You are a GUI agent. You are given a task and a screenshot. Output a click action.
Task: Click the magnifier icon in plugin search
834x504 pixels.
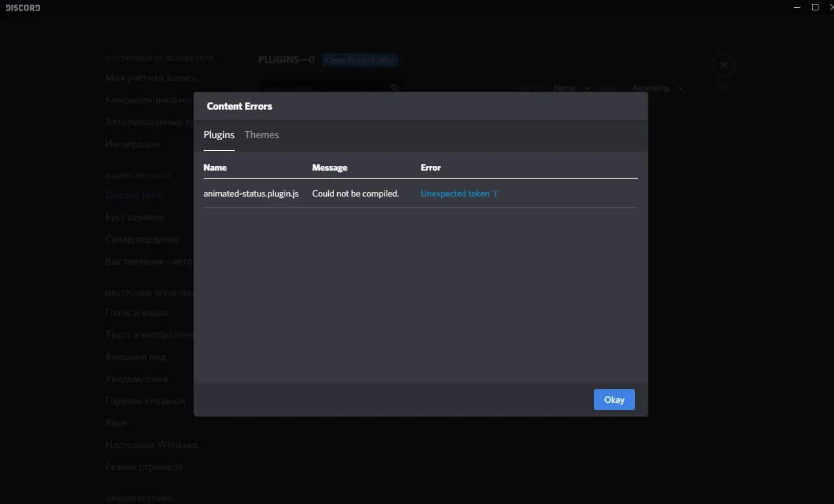pyautogui.click(x=394, y=88)
